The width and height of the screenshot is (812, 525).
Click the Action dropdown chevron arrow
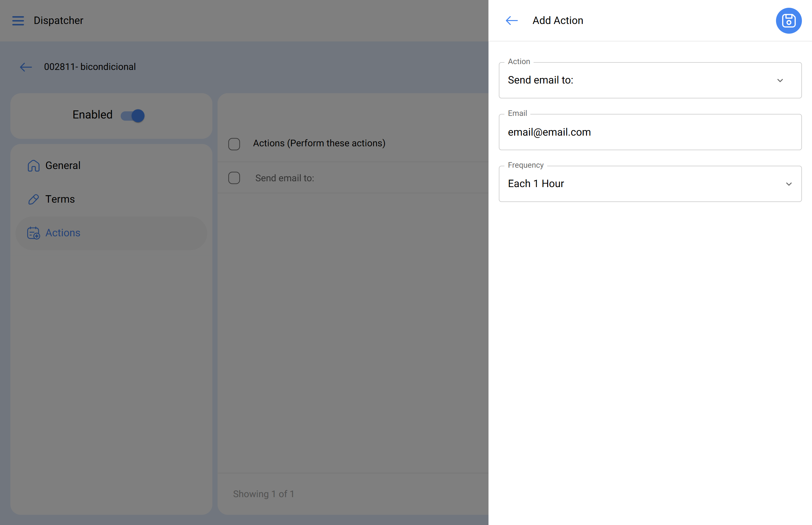780,81
